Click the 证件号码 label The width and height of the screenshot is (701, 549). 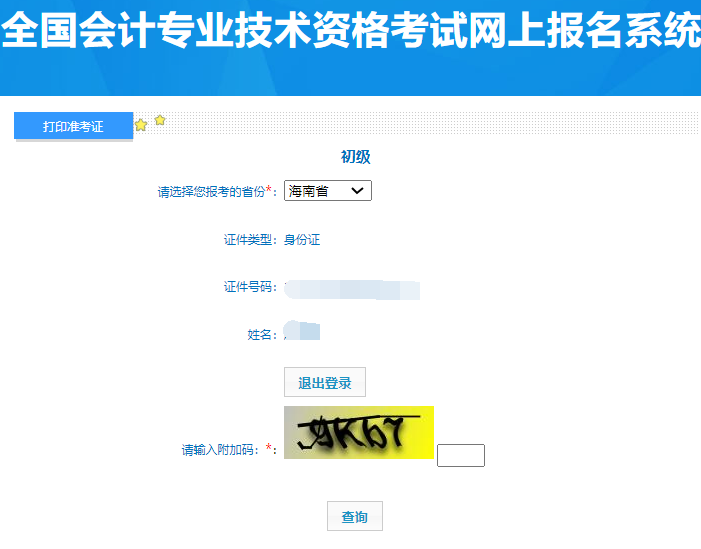pyautogui.click(x=250, y=287)
